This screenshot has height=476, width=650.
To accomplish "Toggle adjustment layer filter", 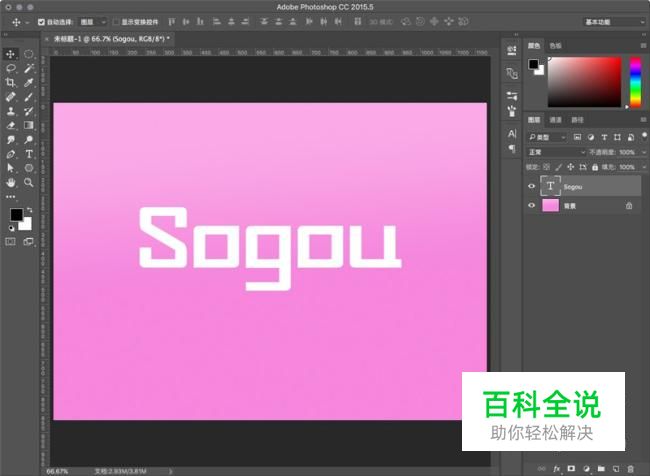I will click(591, 137).
